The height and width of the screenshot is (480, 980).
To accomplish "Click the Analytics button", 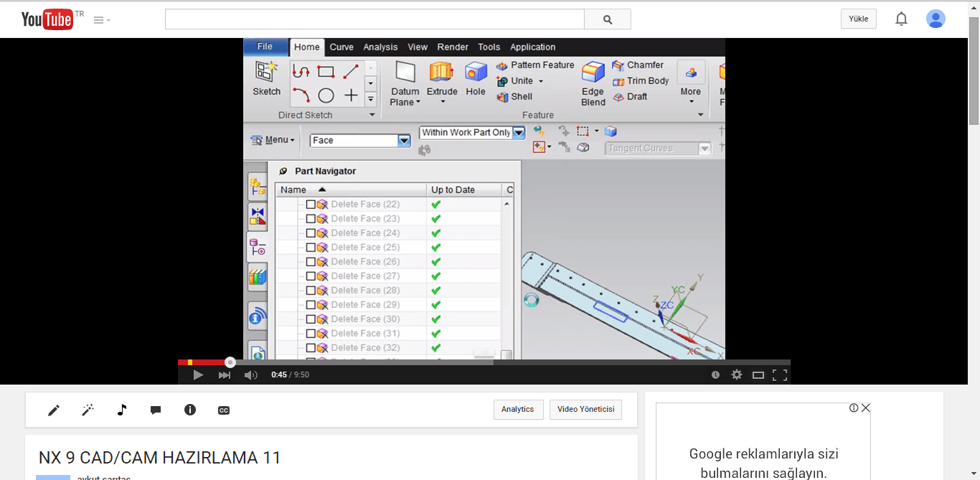I will coord(518,410).
